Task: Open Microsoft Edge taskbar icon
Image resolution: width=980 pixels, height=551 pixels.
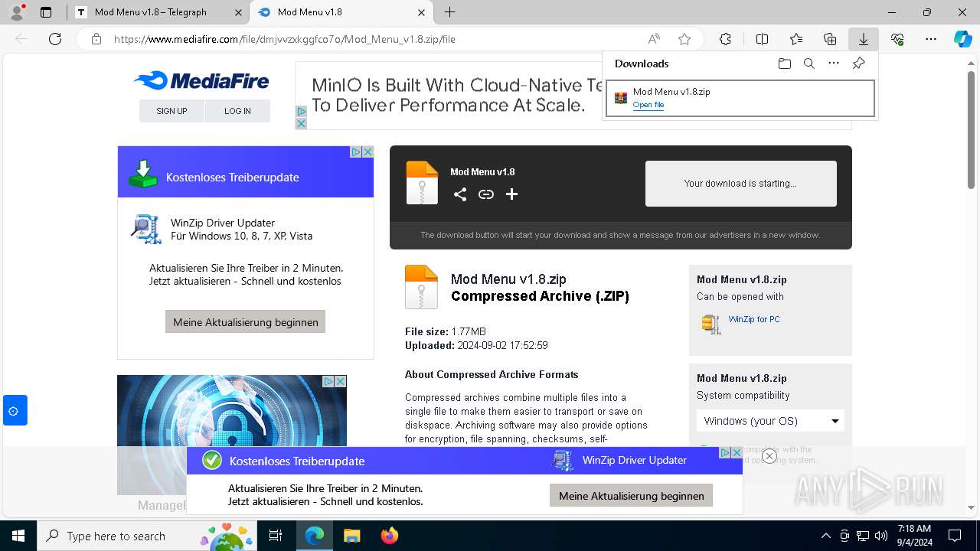Action: click(x=315, y=536)
